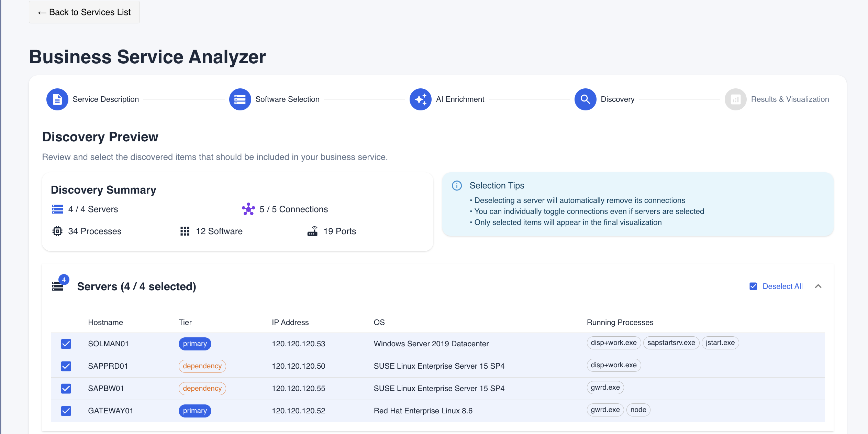Click the Software Selection step icon
This screenshot has width=868, height=434.
[x=240, y=99]
